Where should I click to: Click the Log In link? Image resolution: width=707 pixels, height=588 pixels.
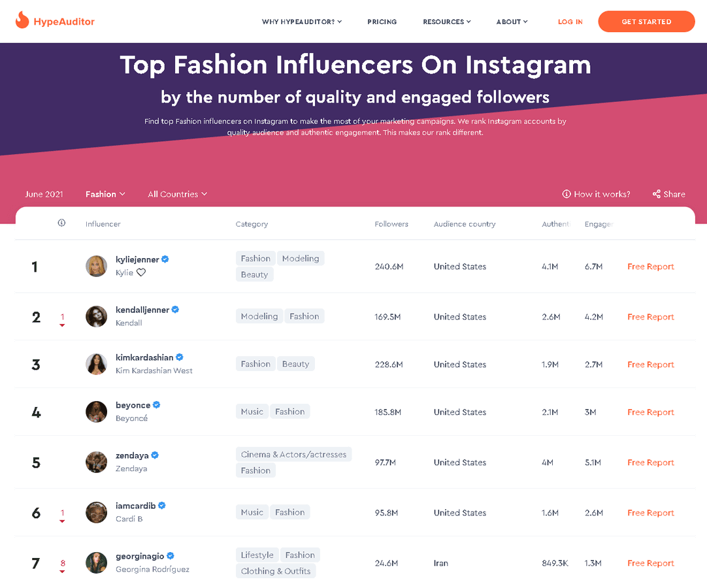click(570, 22)
